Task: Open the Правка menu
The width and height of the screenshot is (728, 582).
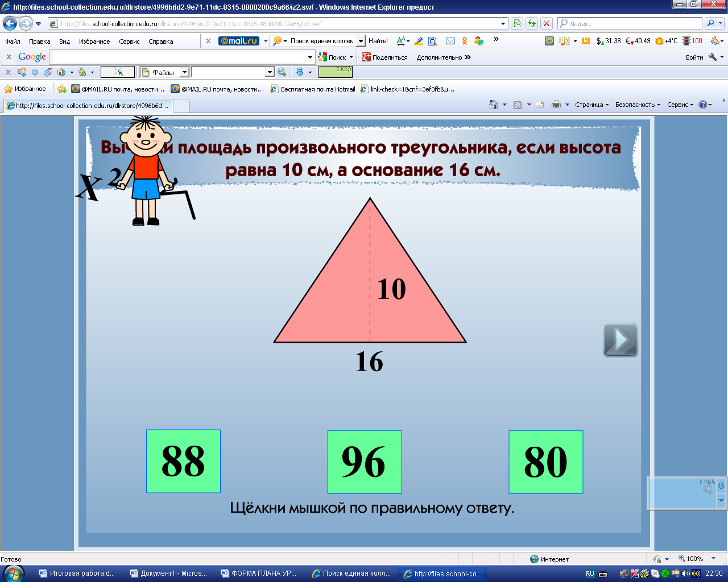Action: [39, 41]
